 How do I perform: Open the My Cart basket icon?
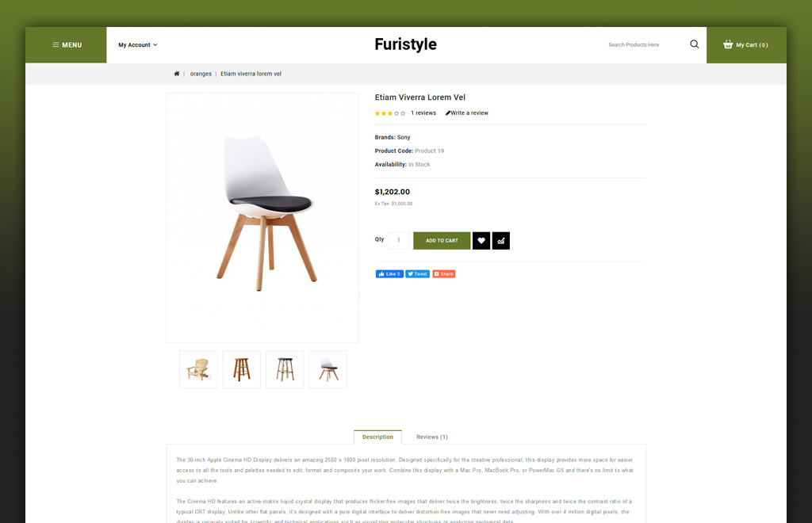728,44
